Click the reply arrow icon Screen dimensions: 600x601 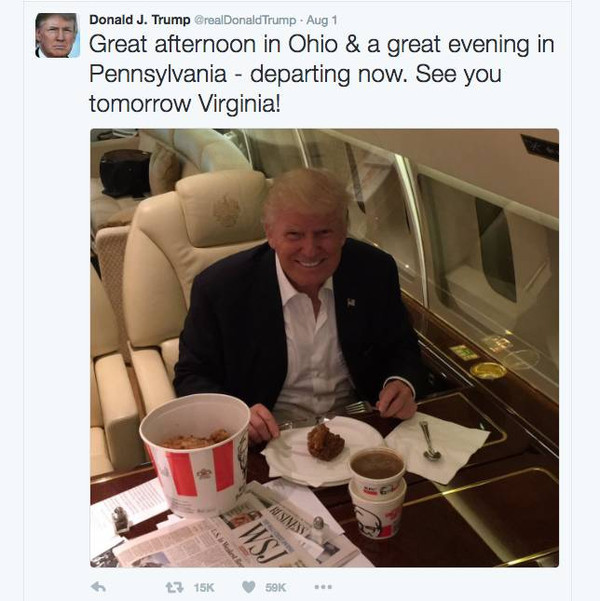click(x=98, y=587)
